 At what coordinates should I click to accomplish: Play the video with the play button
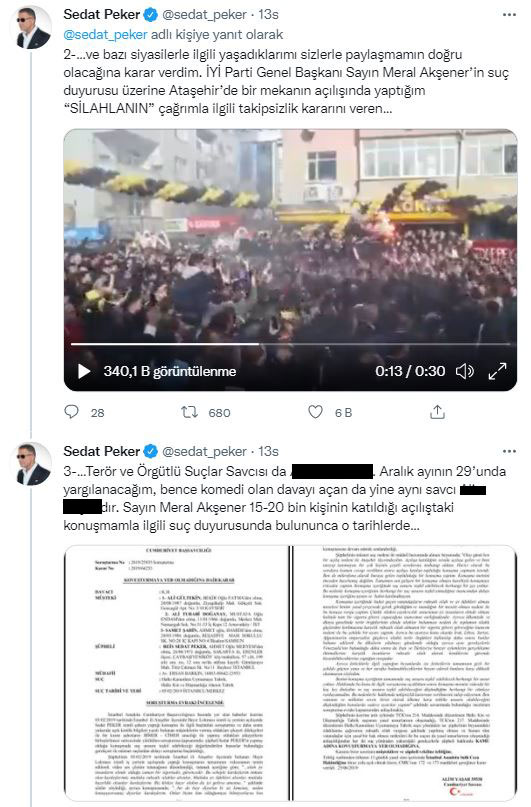[x=84, y=371]
